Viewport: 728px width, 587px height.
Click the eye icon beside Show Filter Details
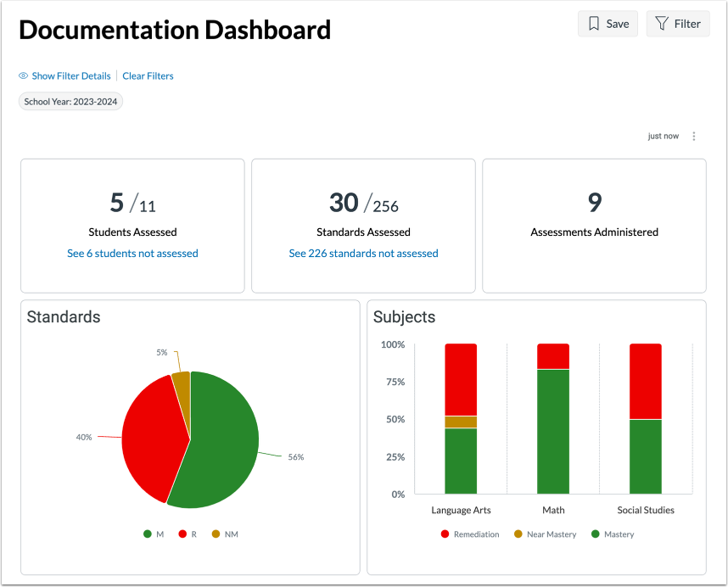tap(23, 75)
